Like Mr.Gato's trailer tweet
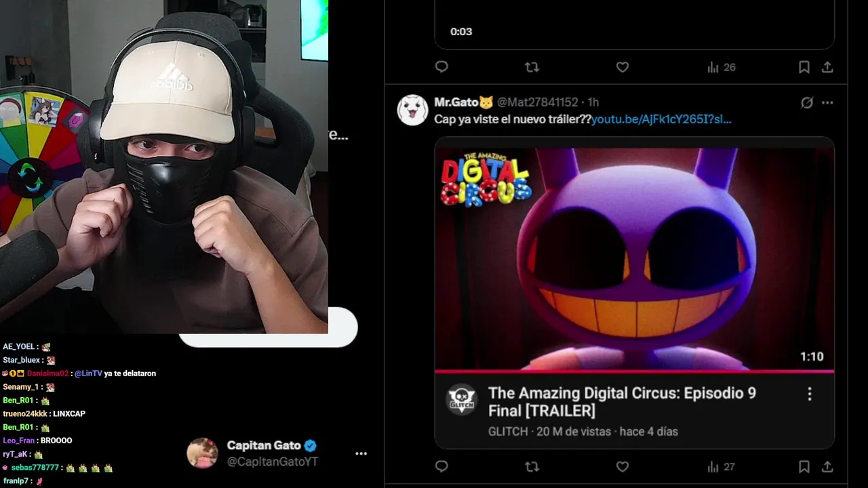This screenshot has height=488, width=868. pos(623,466)
